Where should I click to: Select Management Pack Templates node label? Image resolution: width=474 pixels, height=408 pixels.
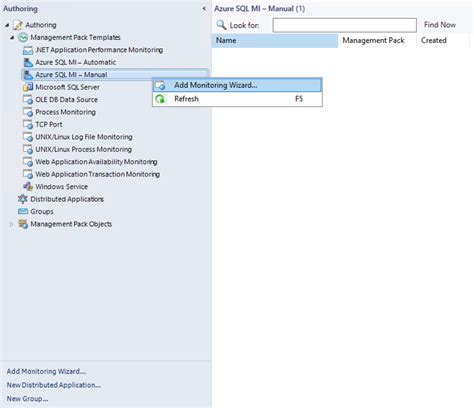coord(75,37)
